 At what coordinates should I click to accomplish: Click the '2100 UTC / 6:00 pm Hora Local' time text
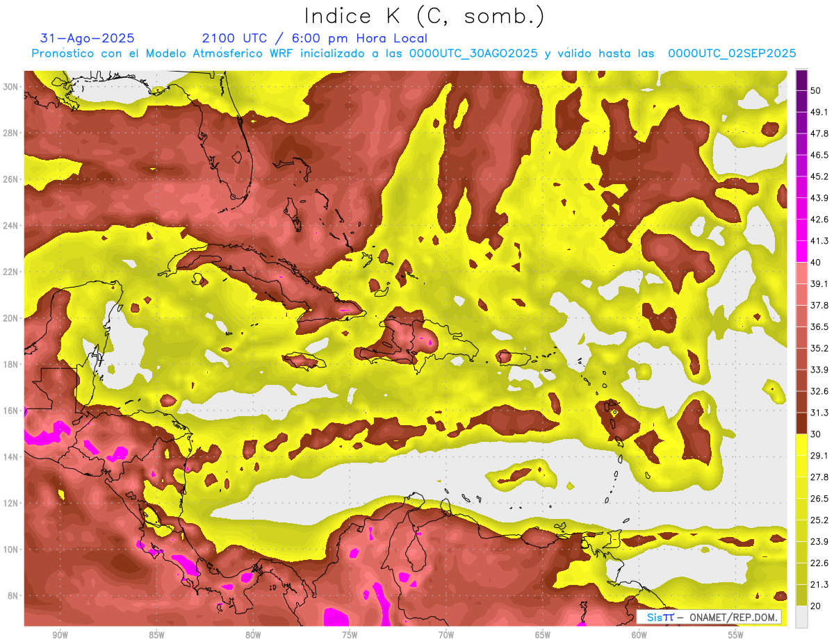point(314,38)
